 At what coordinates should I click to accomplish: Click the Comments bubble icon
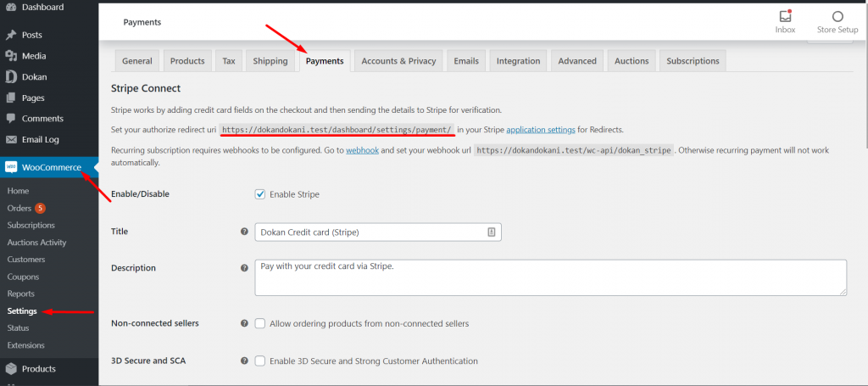[x=10, y=119]
